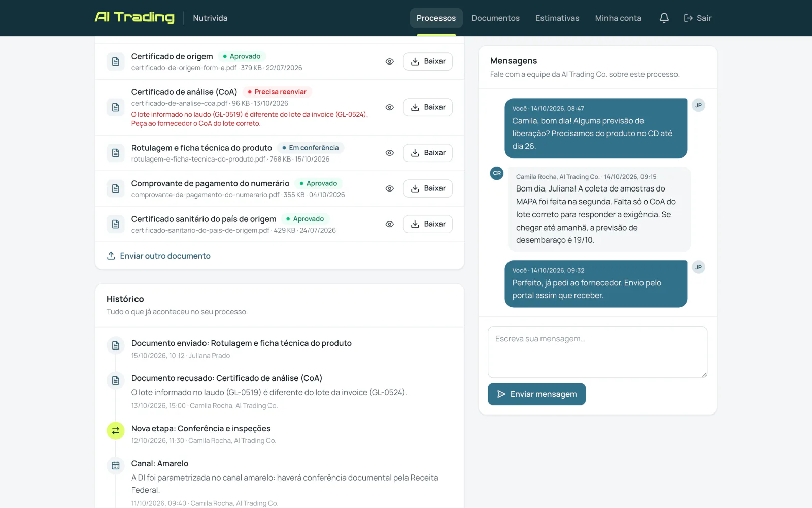
Task: Download Certificado sanitário do país de origem
Action: [428, 224]
